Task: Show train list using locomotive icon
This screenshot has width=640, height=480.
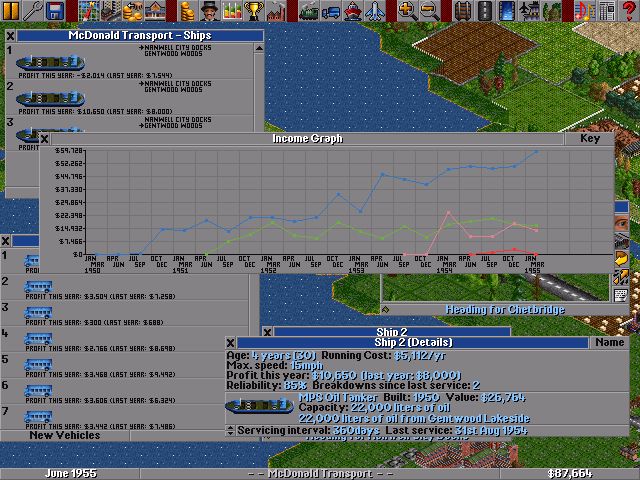Action: click(x=310, y=11)
